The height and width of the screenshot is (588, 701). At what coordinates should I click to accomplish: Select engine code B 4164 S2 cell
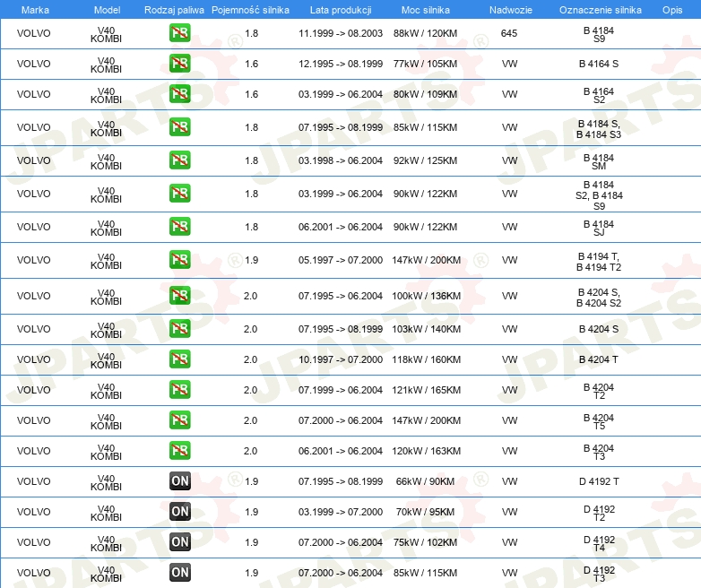(599, 95)
